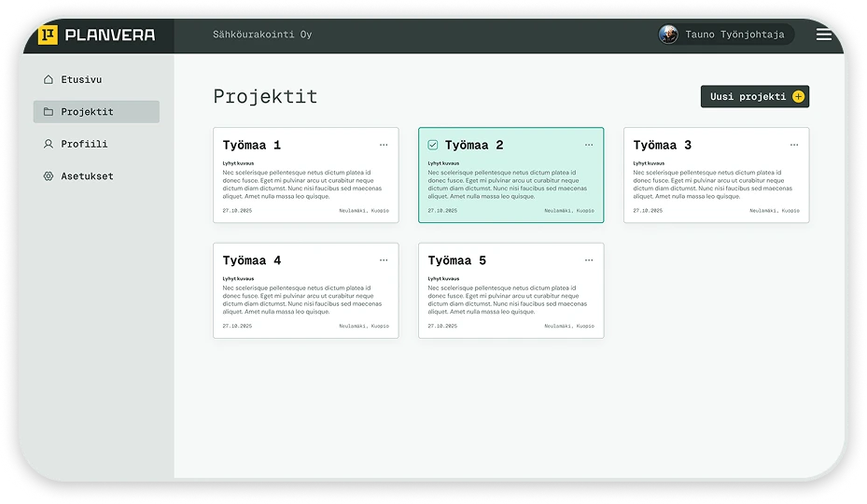The width and height of the screenshot is (867, 504).
Task: Click the Planvera logo icon
Action: point(48,35)
